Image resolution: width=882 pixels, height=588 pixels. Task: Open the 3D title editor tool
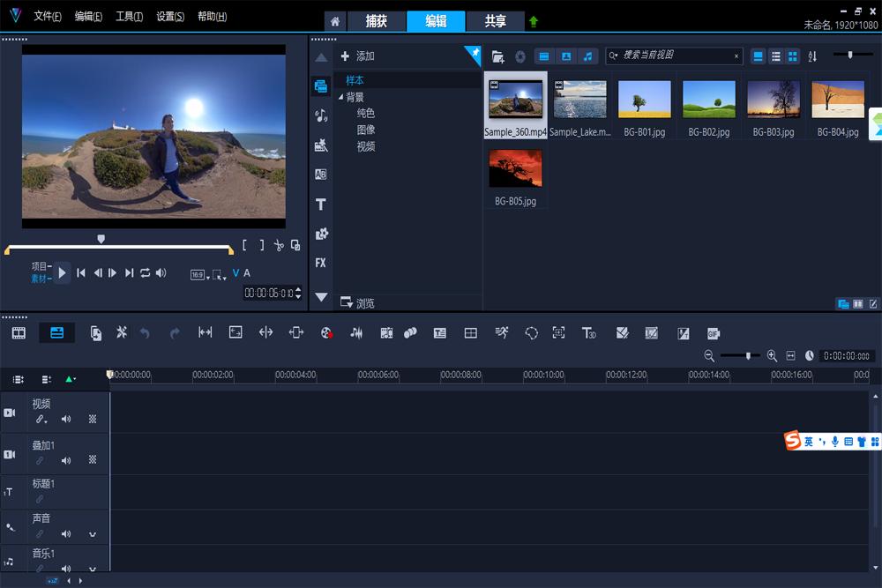pyautogui.click(x=589, y=332)
